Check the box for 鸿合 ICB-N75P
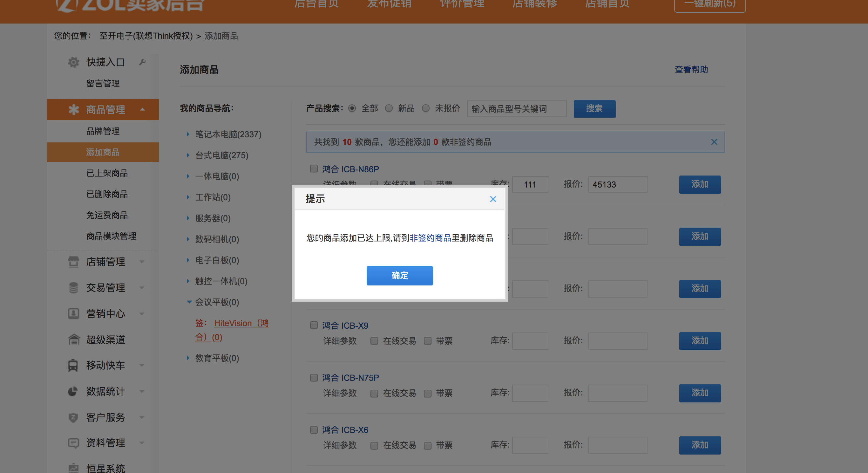 [314, 378]
